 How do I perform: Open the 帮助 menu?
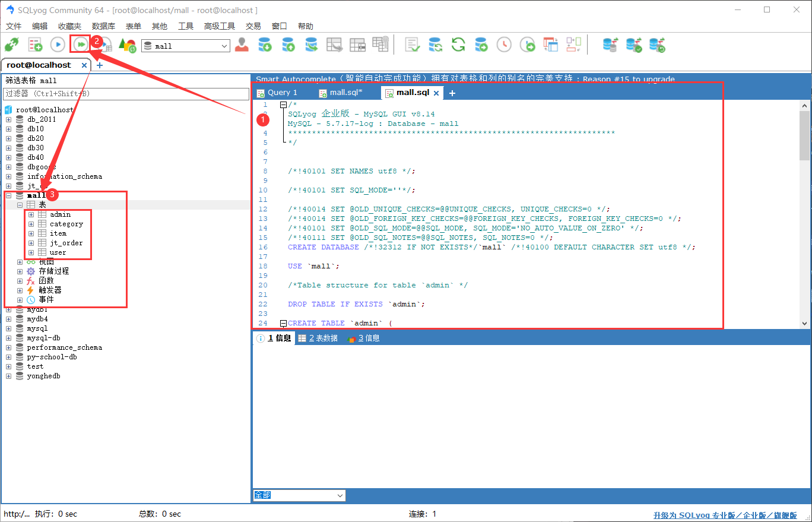click(x=306, y=26)
